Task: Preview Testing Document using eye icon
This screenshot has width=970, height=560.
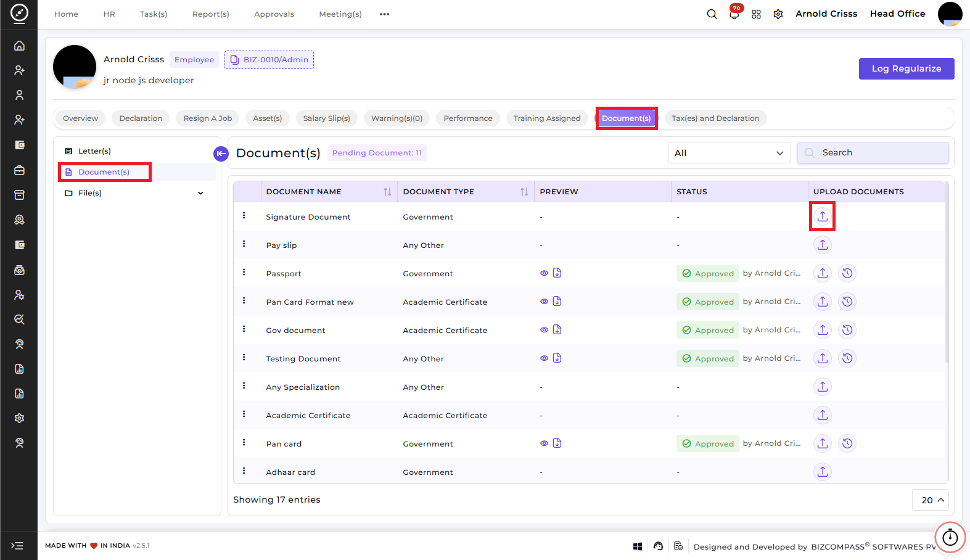Action: tap(544, 358)
